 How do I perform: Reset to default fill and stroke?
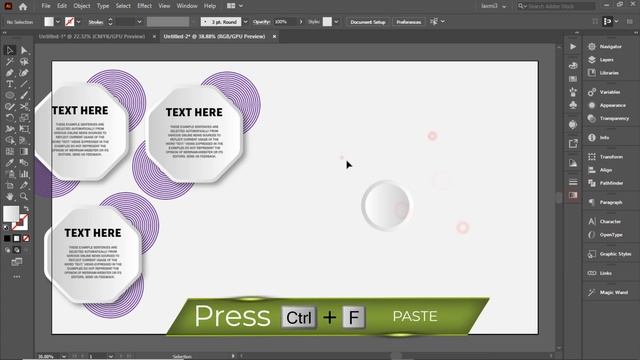6,227
